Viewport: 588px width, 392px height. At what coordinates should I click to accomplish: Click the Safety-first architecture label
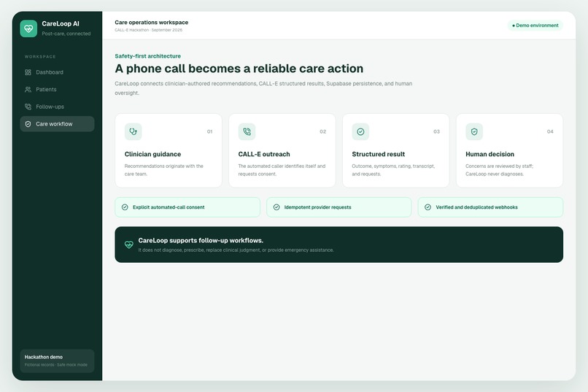pyautogui.click(x=148, y=56)
